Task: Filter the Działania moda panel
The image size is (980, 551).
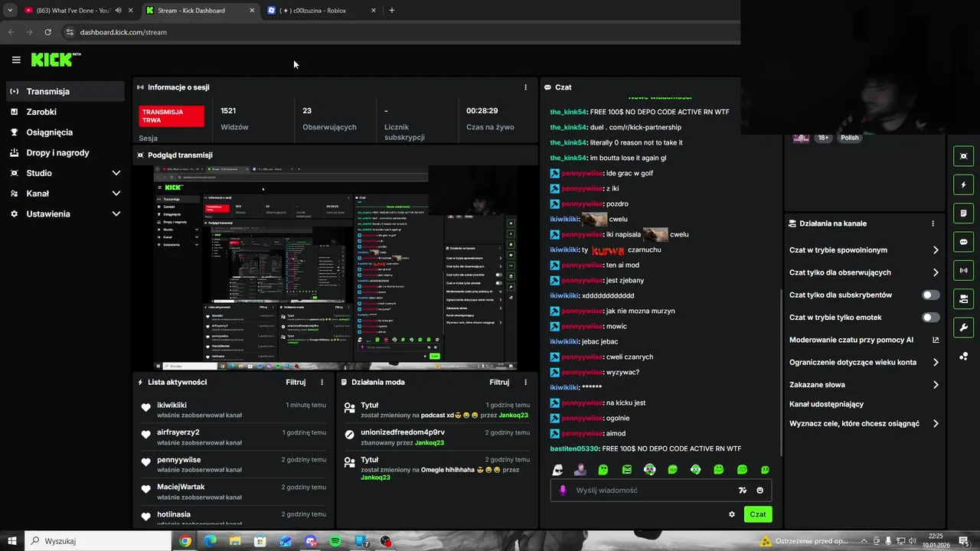Action: 499,382
